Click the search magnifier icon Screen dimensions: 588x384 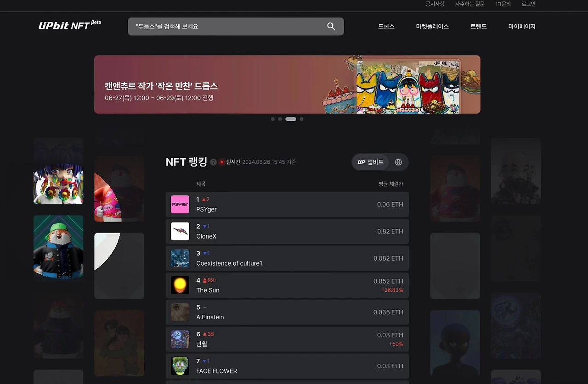point(331,27)
